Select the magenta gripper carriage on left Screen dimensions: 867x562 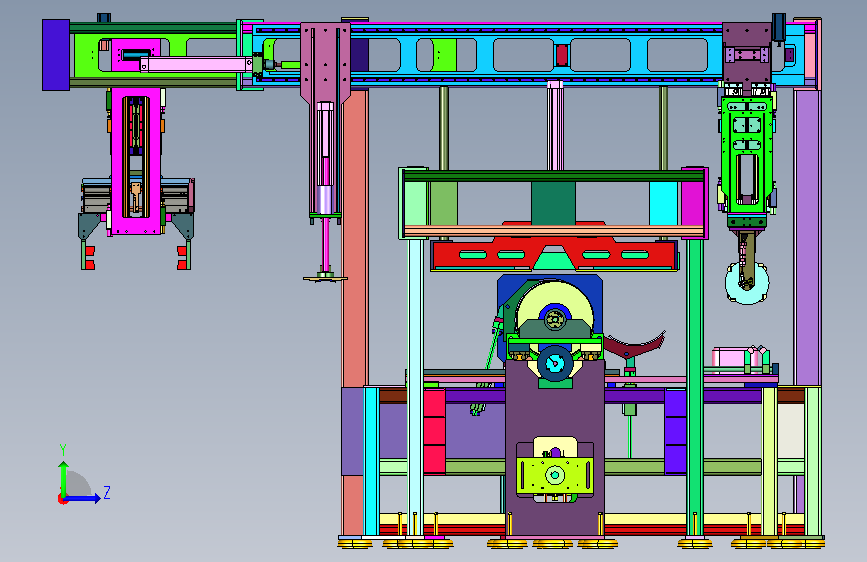136,160
